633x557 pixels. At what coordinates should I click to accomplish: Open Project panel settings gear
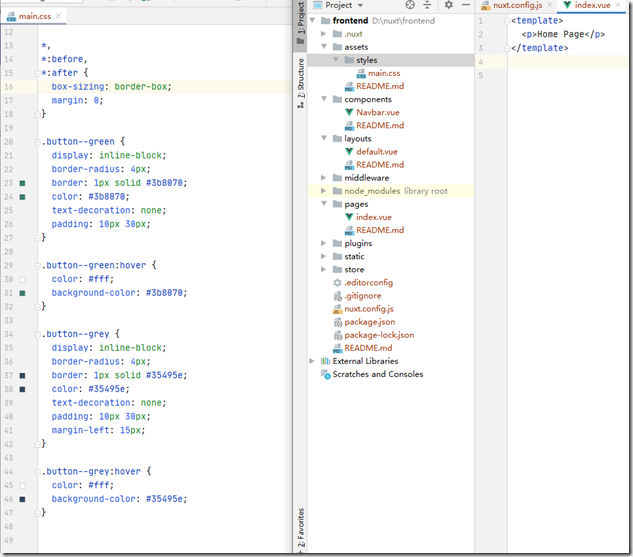(449, 5)
